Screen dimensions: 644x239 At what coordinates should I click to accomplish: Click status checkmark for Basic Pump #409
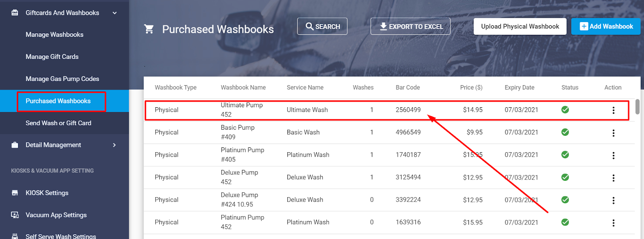(x=565, y=132)
